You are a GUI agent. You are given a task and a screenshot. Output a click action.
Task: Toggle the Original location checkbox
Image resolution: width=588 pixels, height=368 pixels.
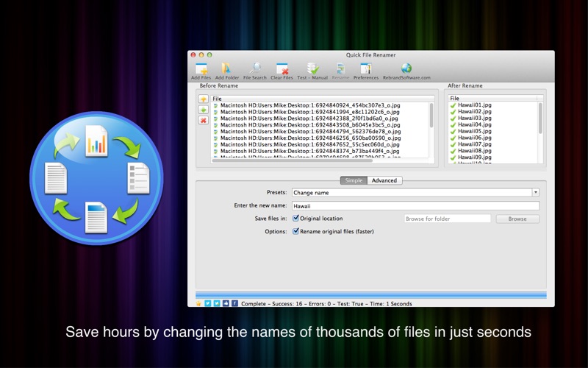pyautogui.click(x=295, y=219)
